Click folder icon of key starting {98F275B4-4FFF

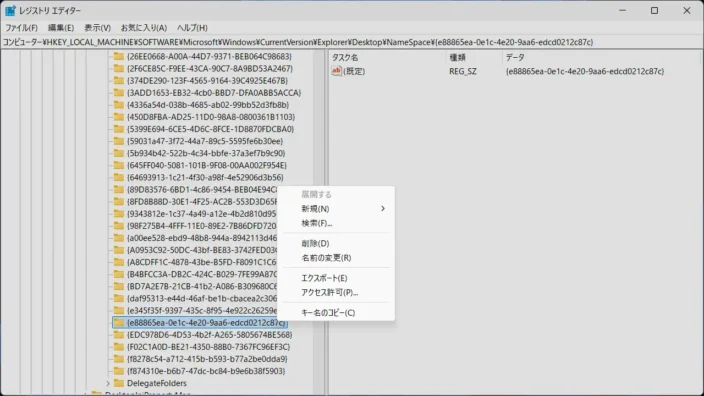tap(119, 226)
